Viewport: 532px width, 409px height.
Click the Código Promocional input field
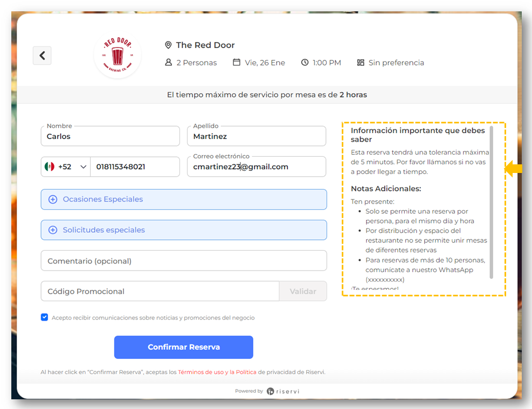coord(160,291)
